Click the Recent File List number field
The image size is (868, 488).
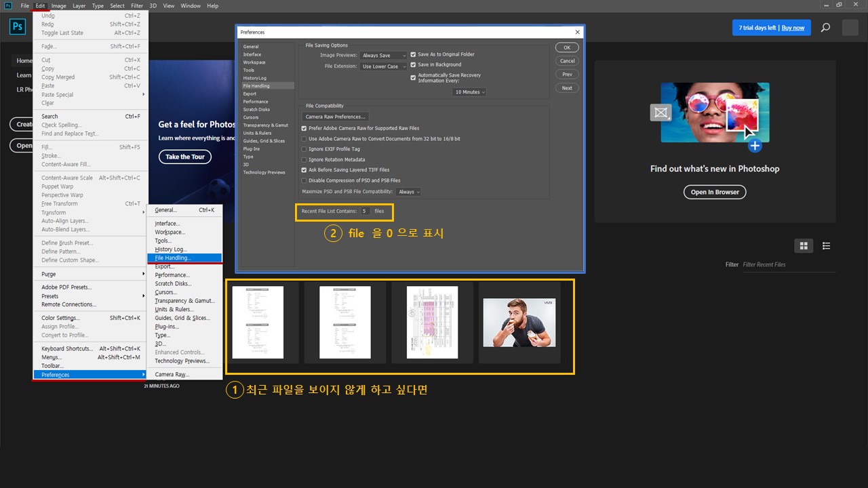365,211
